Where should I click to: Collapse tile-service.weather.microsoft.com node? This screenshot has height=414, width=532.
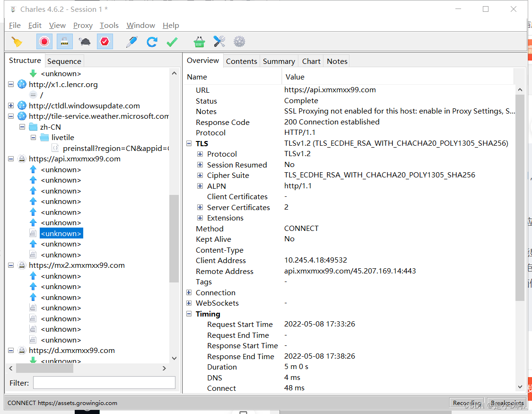(x=11, y=116)
